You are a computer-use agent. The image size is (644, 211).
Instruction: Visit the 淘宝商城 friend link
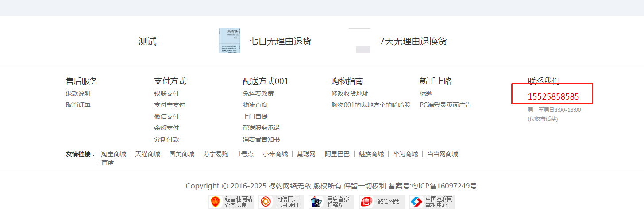(x=114, y=154)
